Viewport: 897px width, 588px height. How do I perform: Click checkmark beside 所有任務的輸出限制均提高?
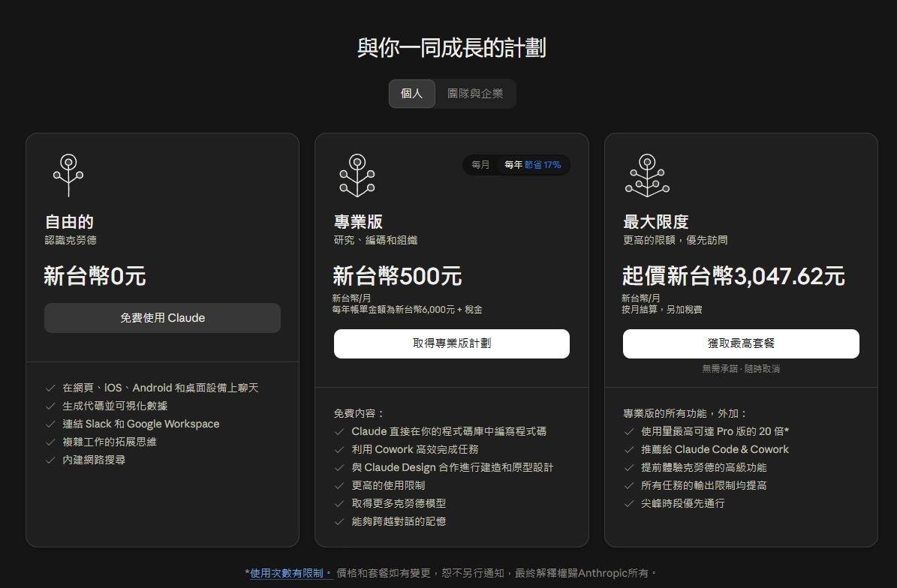(629, 486)
